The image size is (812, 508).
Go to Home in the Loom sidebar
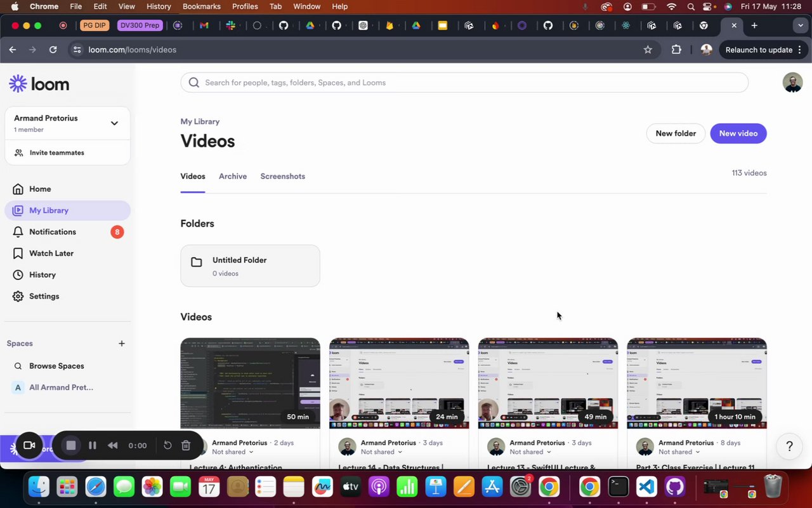pos(67,189)
